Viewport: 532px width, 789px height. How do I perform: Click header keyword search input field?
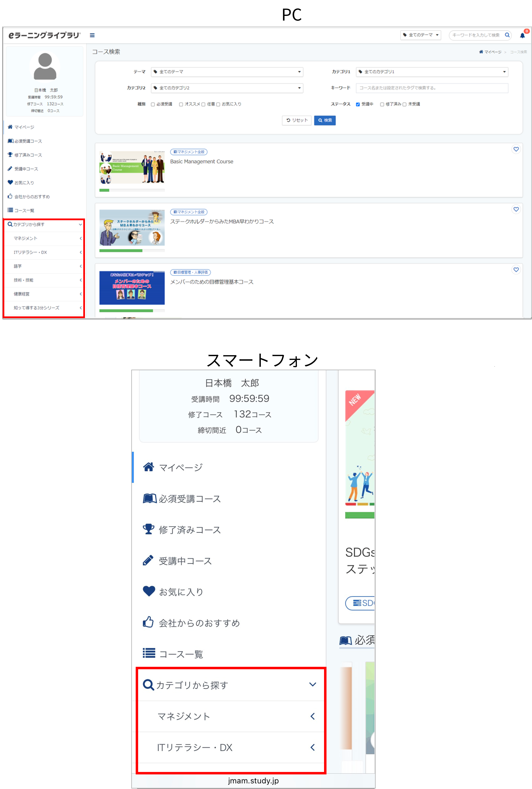coord(476,35)
